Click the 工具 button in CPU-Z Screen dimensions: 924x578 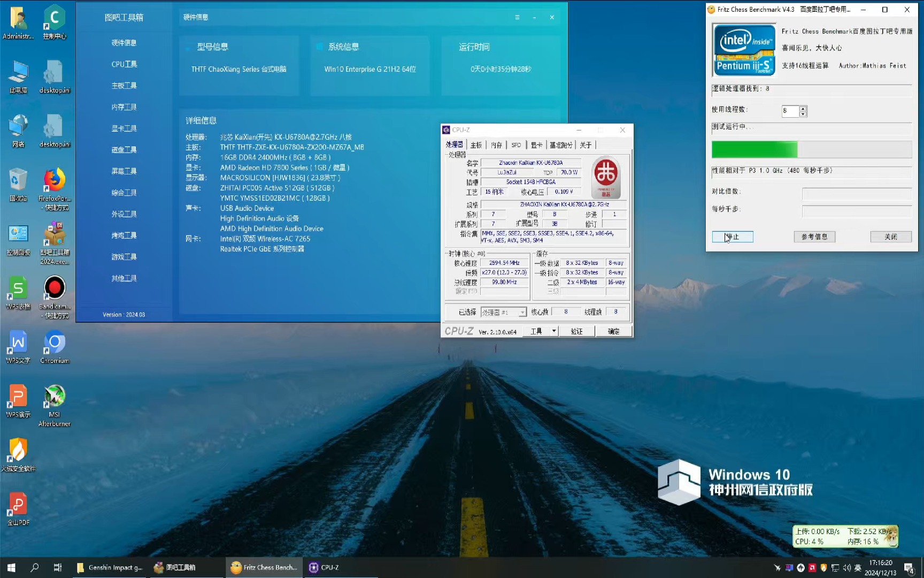536,331
